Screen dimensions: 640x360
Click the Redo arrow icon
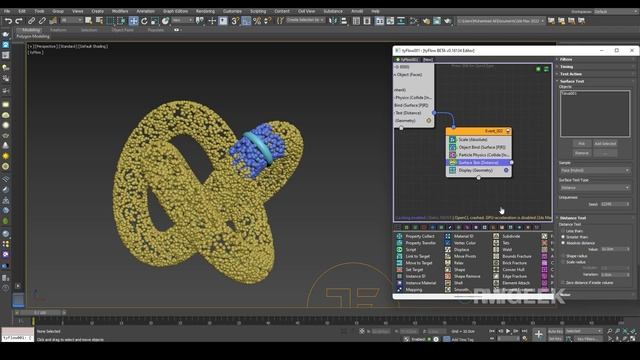(x=19, y=21)
